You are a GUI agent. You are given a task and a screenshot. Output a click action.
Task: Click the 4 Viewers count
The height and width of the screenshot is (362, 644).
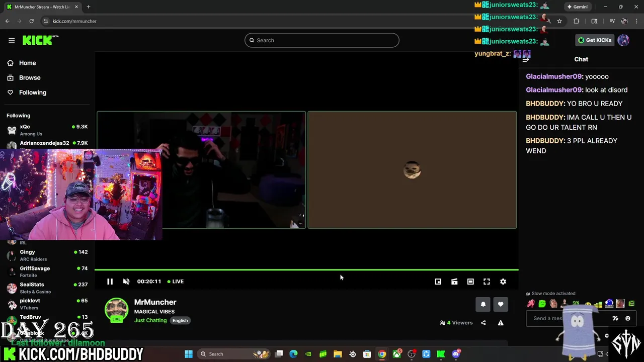point(456,323)
